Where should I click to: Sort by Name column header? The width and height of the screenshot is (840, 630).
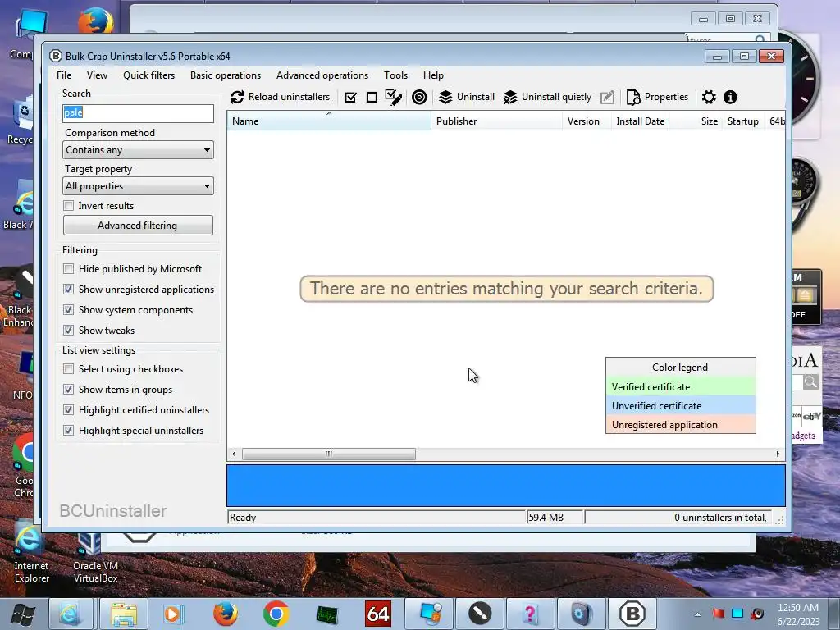(x=329, y=121)
